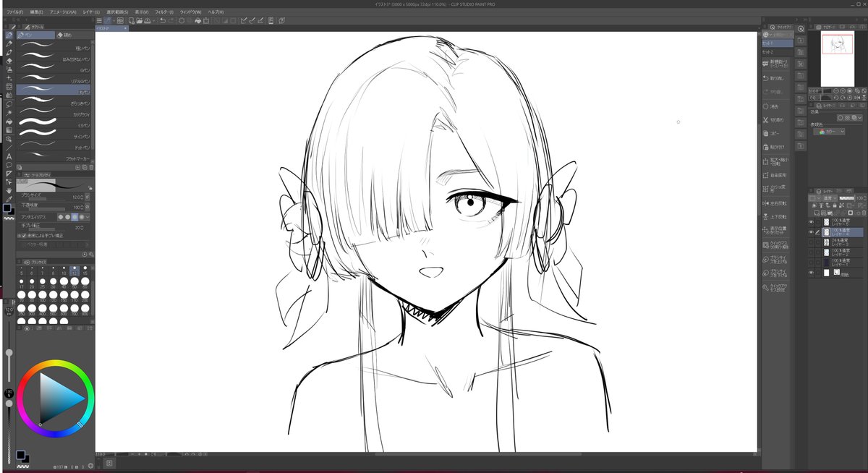The image size is (868, 473).
Task: Open the layer blend mode 通常 dropdown
Action: [x=828, y=197]
